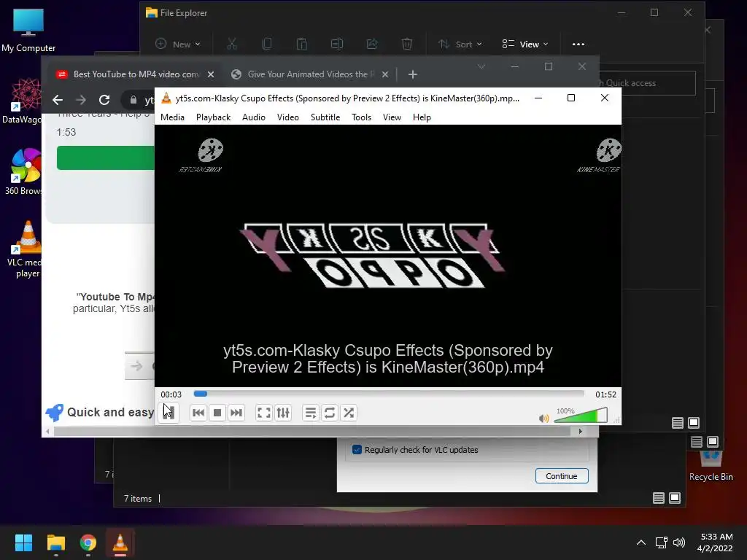
Task: Mute audio with VLC speaker icon
Action: 543,418
